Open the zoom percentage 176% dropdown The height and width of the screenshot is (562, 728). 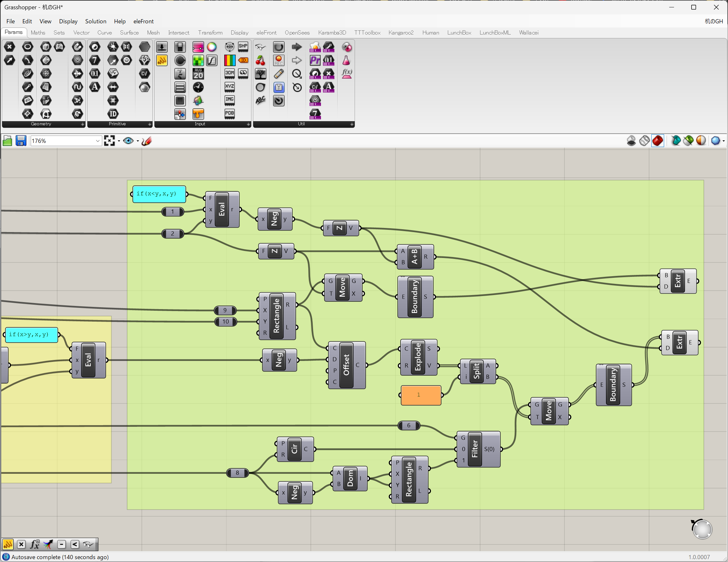[x=97, y=141]
